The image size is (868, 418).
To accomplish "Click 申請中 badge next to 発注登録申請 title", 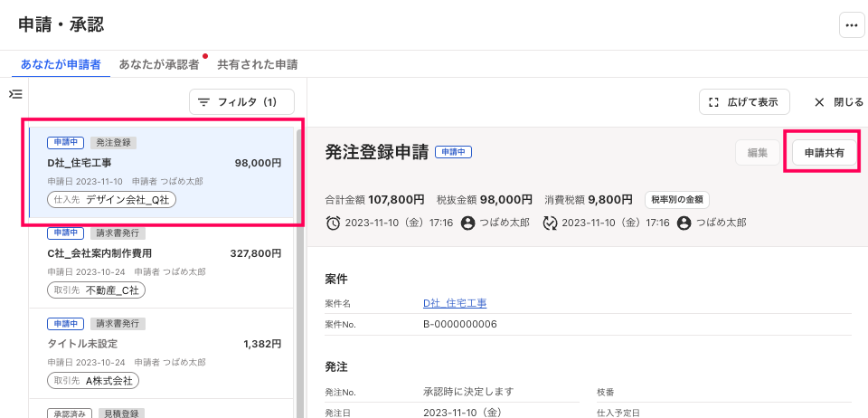I will (x=453, y=152).
